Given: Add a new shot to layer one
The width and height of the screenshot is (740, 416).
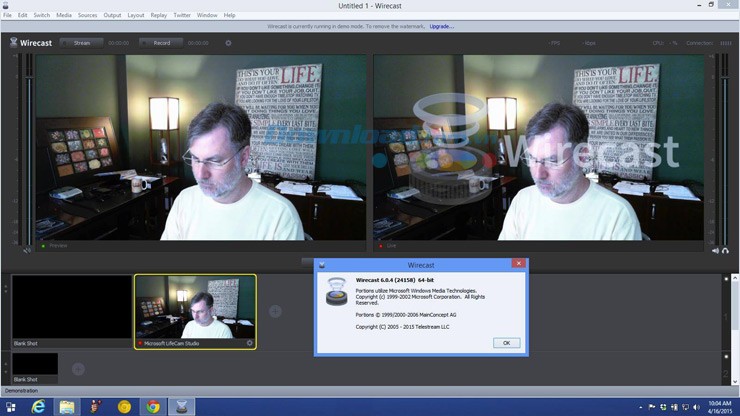Looking at the screenshot, I should pyautogui.click(x=276, y=311).
